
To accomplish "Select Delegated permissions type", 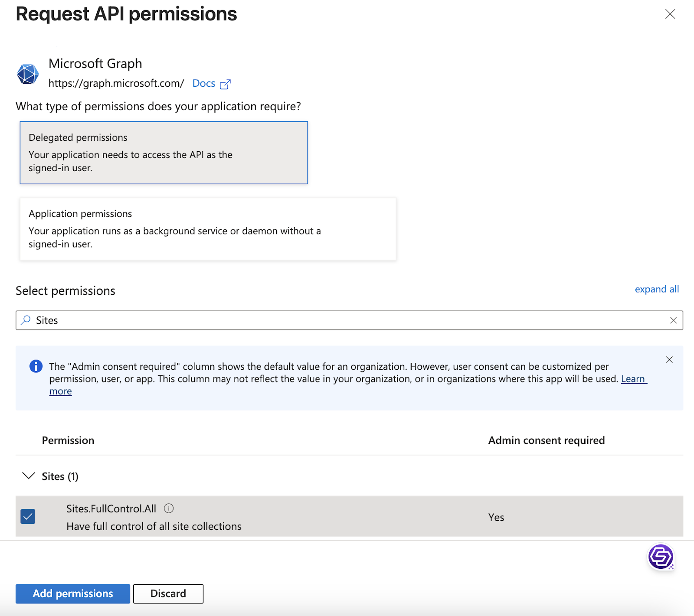I will click(164, 153).
